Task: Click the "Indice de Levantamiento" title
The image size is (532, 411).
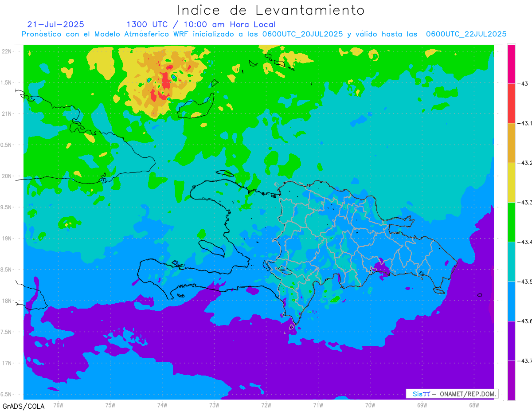Action: [270, 10]
